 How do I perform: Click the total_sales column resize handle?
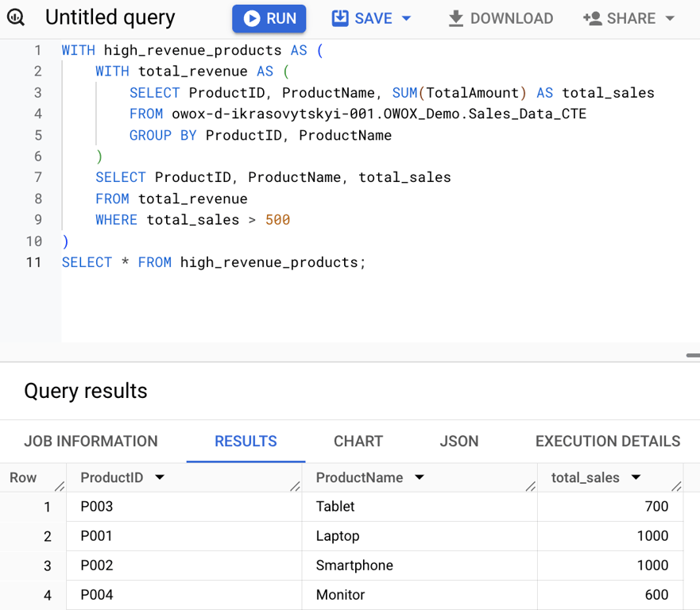(x=677, y=486)
